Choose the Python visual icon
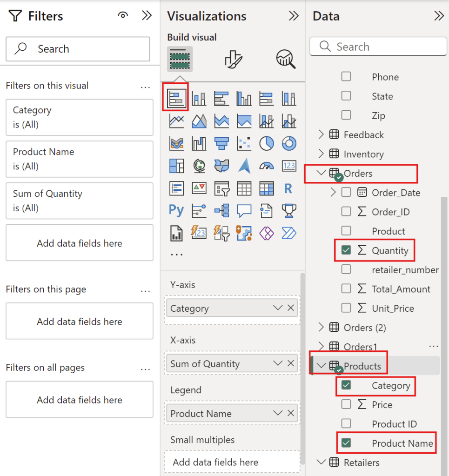 [x=176, y=210]
